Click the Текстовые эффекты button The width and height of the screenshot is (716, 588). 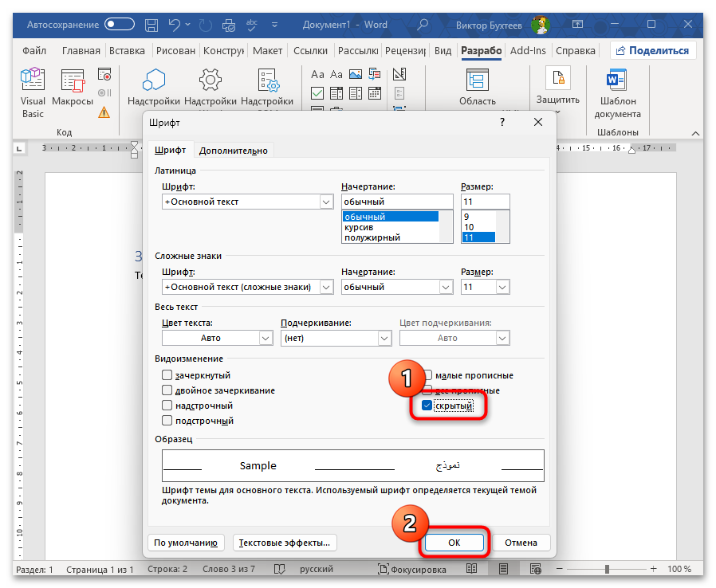[285, 543]
